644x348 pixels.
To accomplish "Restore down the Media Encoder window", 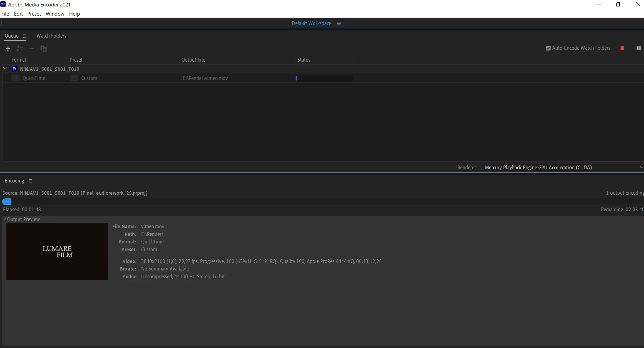I will [618, 4].
